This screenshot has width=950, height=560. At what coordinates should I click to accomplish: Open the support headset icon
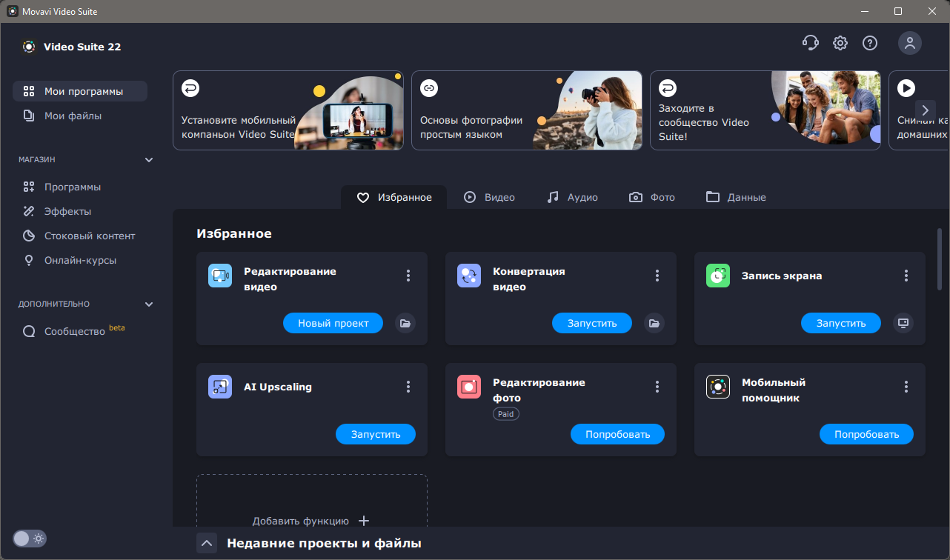(x=811, y=43)
